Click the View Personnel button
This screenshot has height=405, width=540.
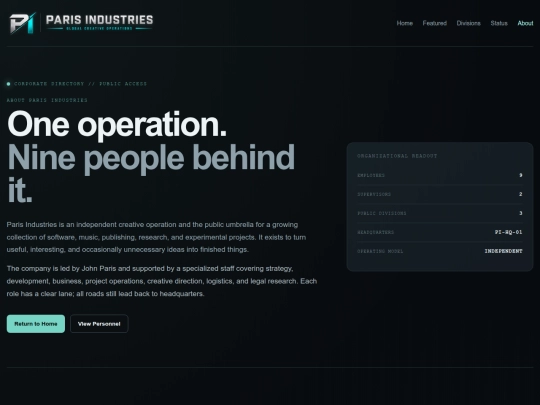pyautogui.click(x=99, y=324)
